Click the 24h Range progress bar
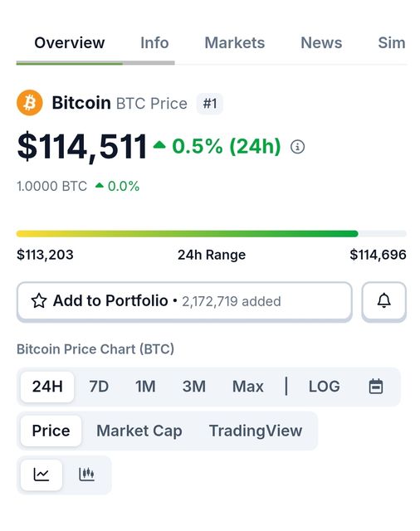 point(212,234)
